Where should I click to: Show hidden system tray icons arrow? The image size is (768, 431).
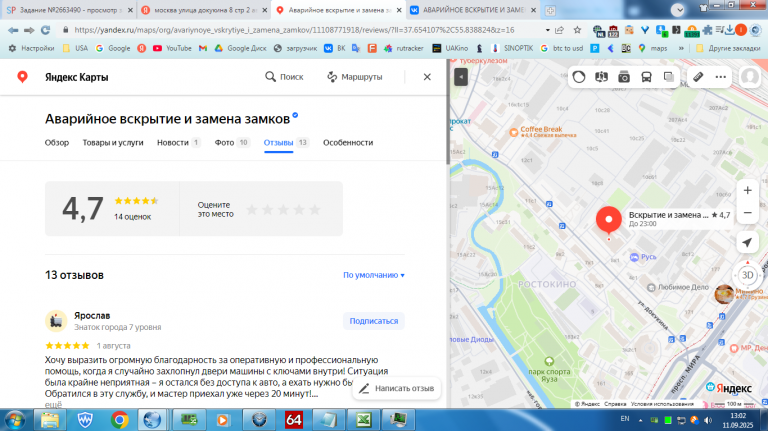coord(640,420)
